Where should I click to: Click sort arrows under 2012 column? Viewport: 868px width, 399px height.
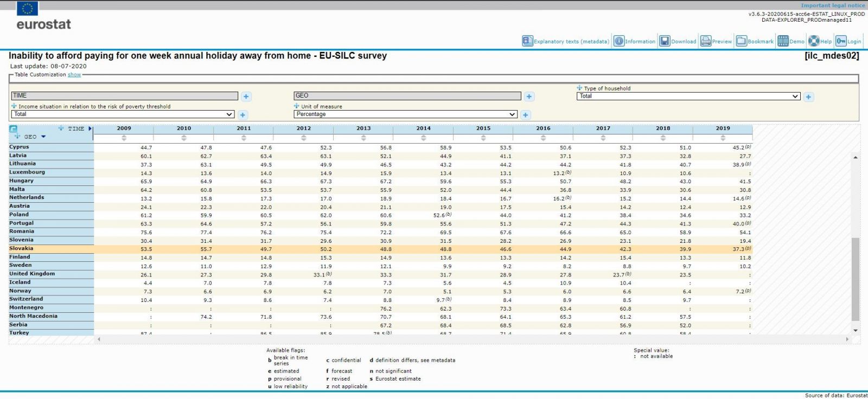coord(303,138)
